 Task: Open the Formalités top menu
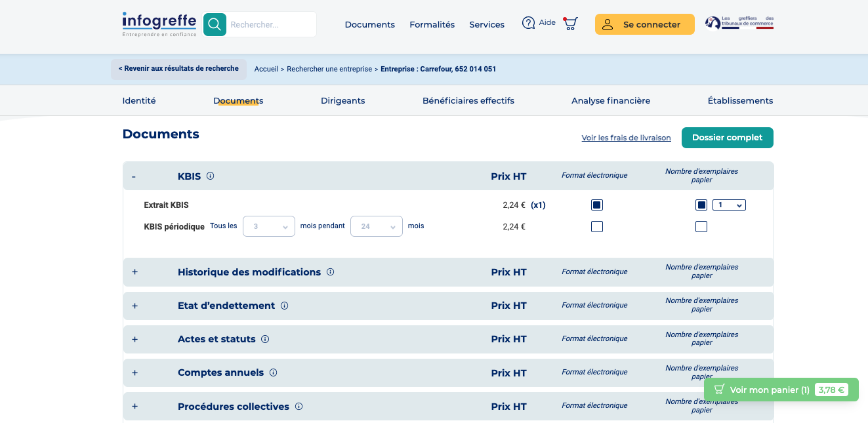pyautogui.click(x=432, y=24)
